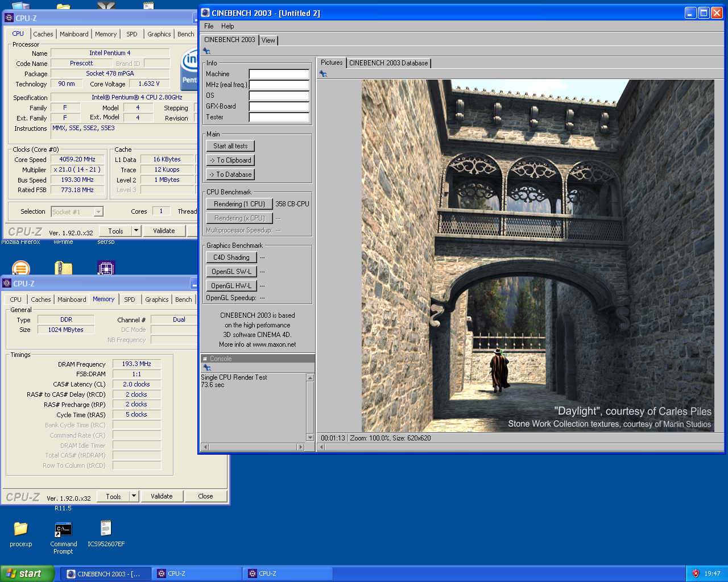Click Validate in the lower CPU-Z window
This screenshot has height=582, width=728.
(x=162, y=496)
